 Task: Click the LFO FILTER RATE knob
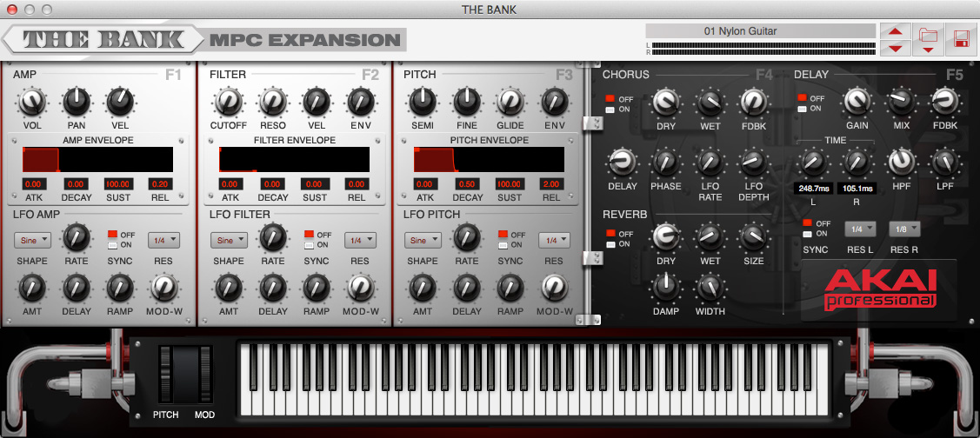click(272, 236)
